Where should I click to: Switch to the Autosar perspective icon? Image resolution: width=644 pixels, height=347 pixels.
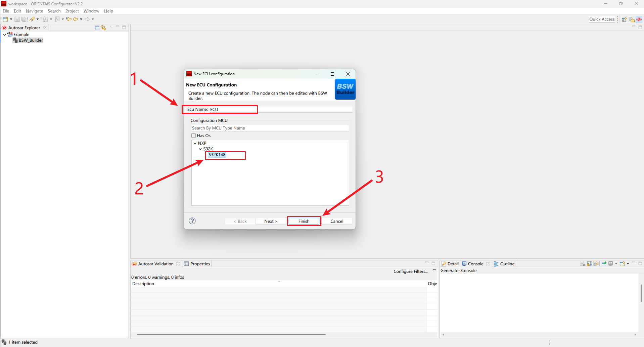point(639,20)
